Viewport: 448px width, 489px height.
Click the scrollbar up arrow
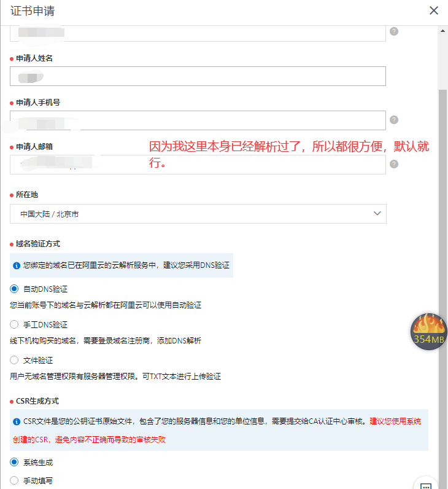coord(442,31)
